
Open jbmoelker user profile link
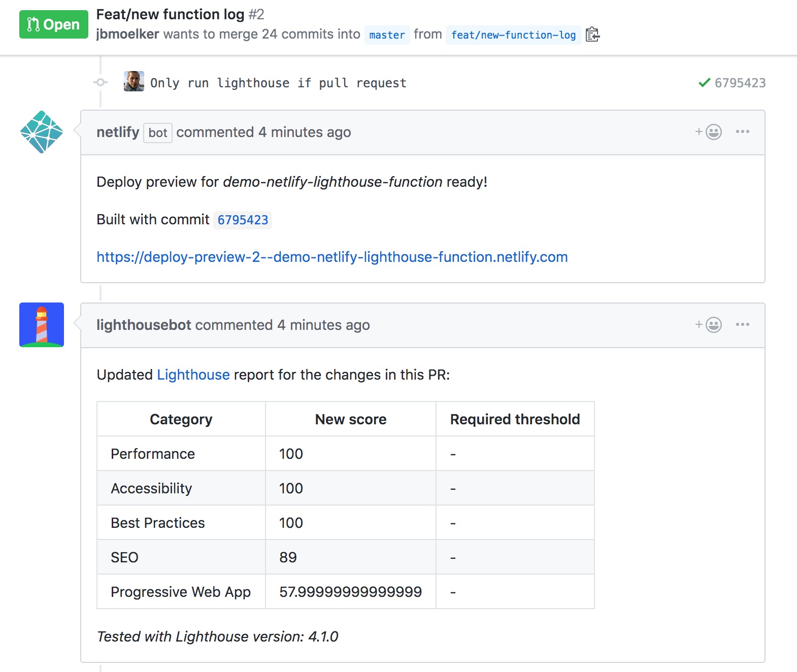pyautogui.click(x=127, y=34)
